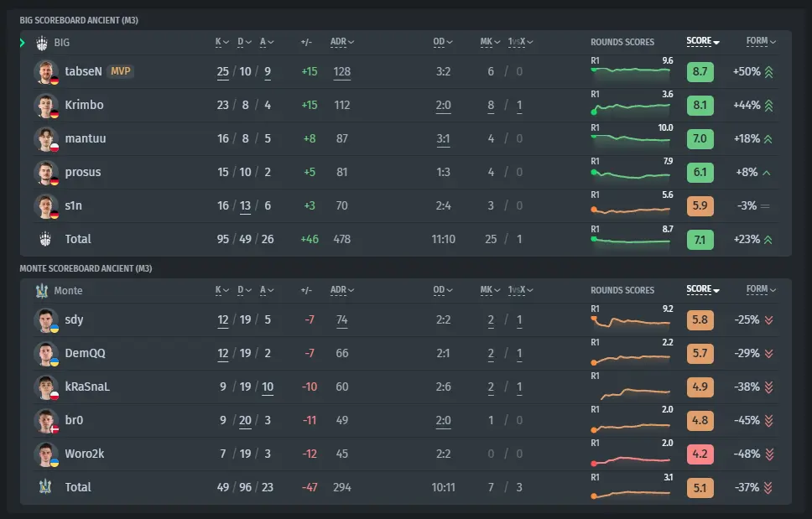This screenshot has width=812, height=519.
Task: Sort BIG table by ADR
Action: tap(341, 42)
